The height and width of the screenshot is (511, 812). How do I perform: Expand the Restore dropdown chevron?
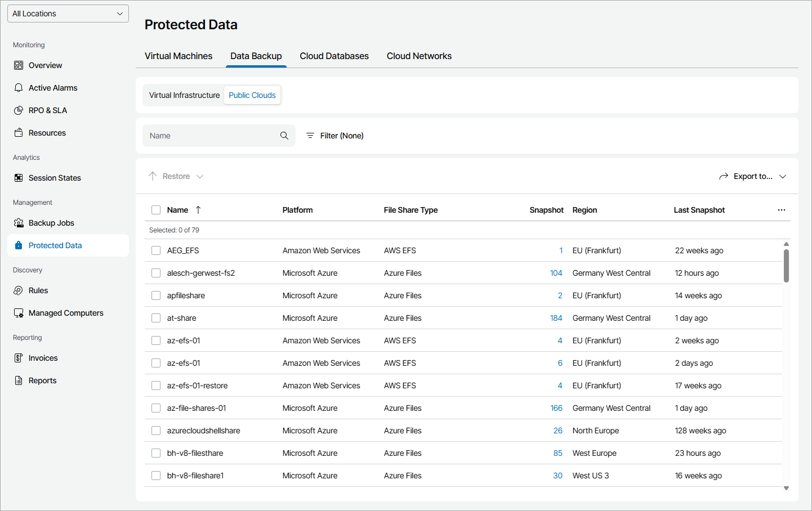pyautogui.click(x=200, y=176)
